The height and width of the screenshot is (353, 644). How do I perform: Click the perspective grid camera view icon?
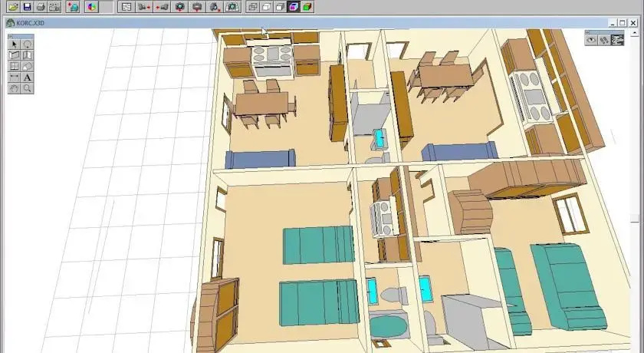[x=232, y=7]
